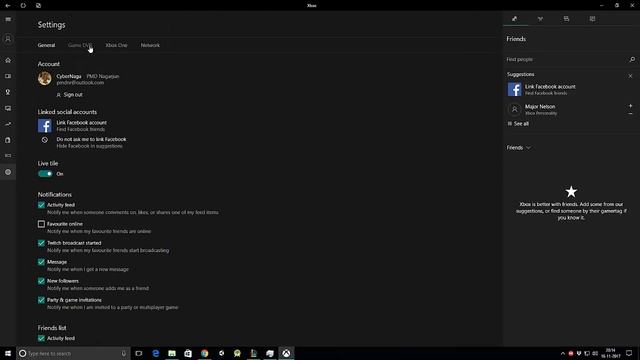Add Major Nelson with the plus icon
The width and height of the screenshot is (640, 360).
point(631,106)
